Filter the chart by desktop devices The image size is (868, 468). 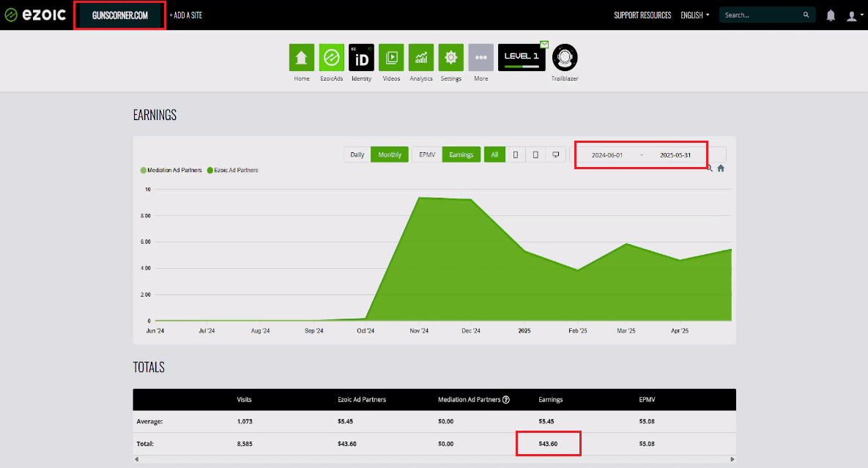coord(555,155)
